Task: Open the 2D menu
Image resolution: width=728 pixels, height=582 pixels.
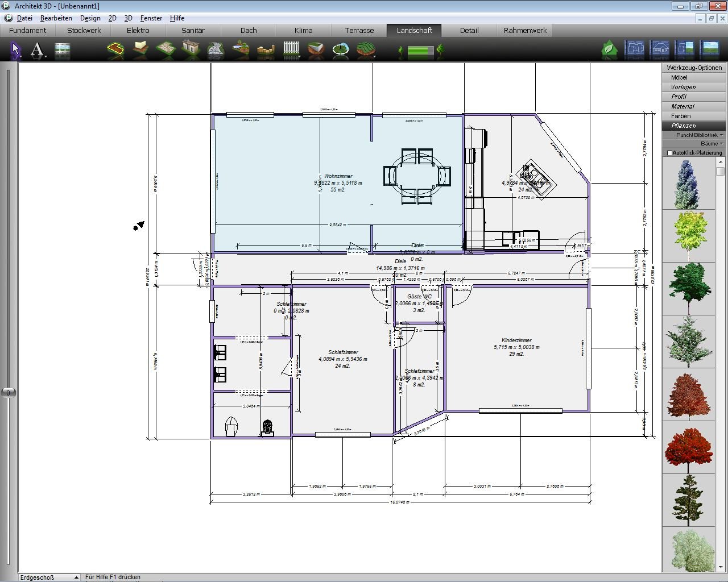Action: click(x=113, y=18)
